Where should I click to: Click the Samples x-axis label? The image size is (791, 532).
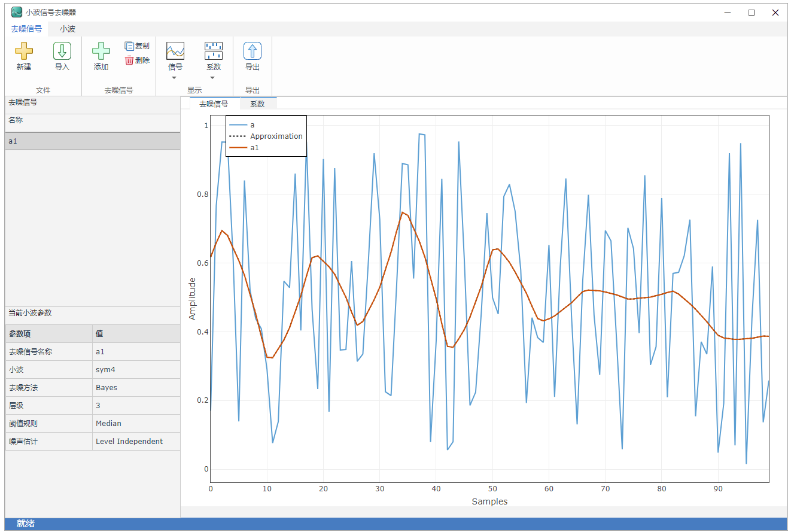pyautogui.click(x=489, y=501)
